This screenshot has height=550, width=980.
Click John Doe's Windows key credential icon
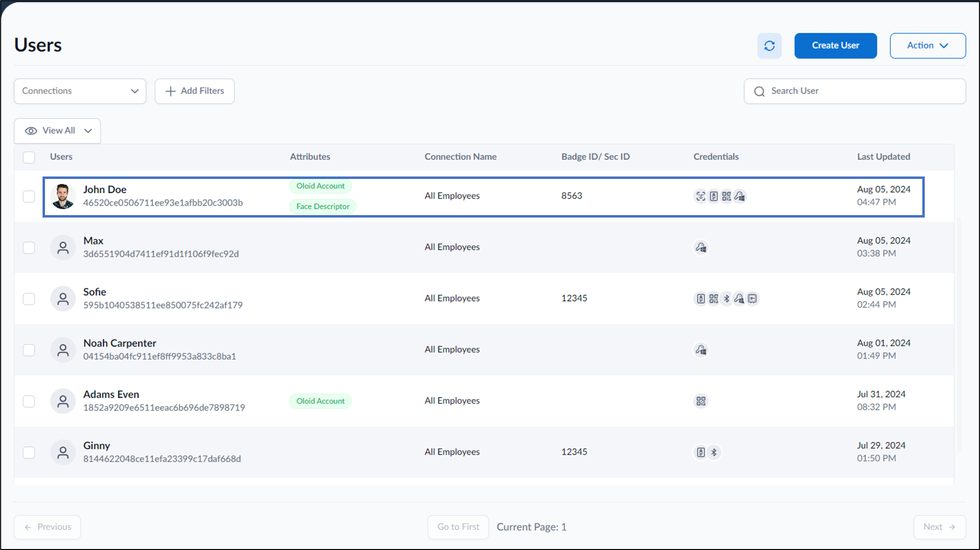coord(739,196)
